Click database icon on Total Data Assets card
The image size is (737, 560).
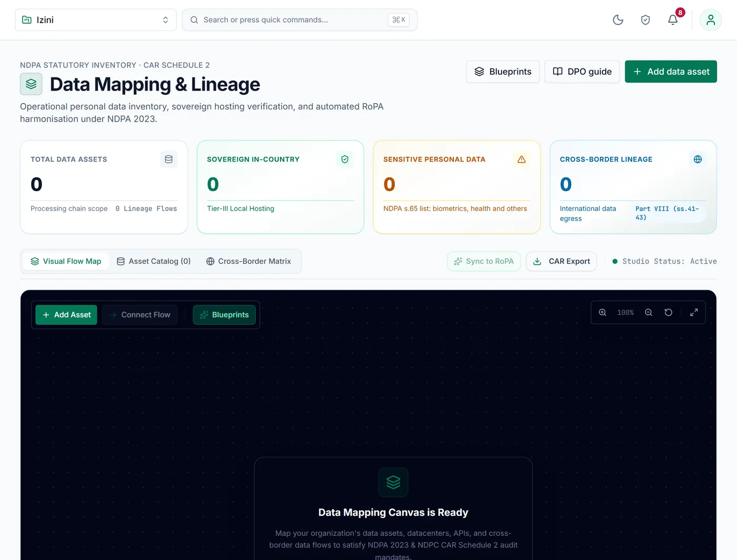[168, 159]
